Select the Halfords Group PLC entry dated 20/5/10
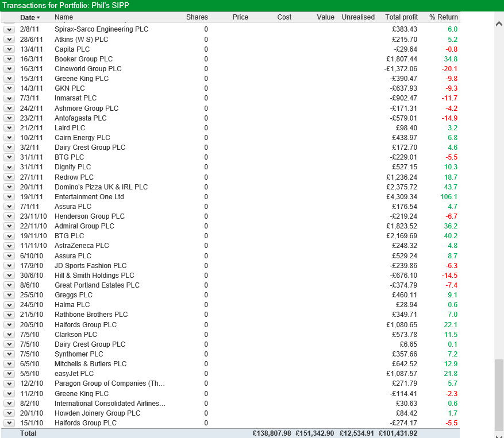 (86, 325)
